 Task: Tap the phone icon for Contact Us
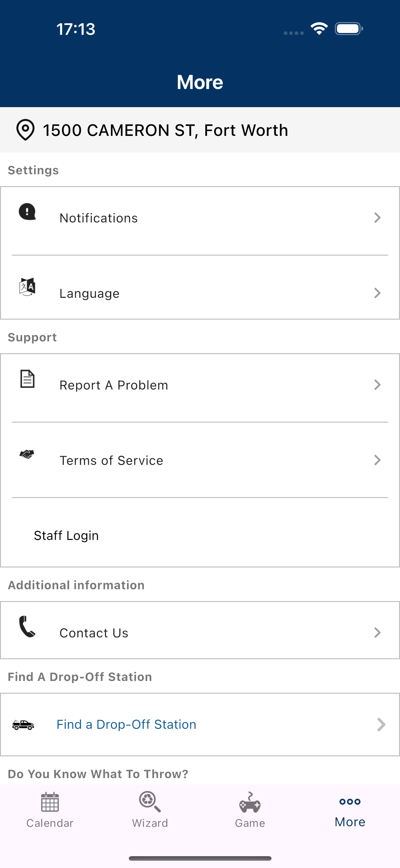27,626
